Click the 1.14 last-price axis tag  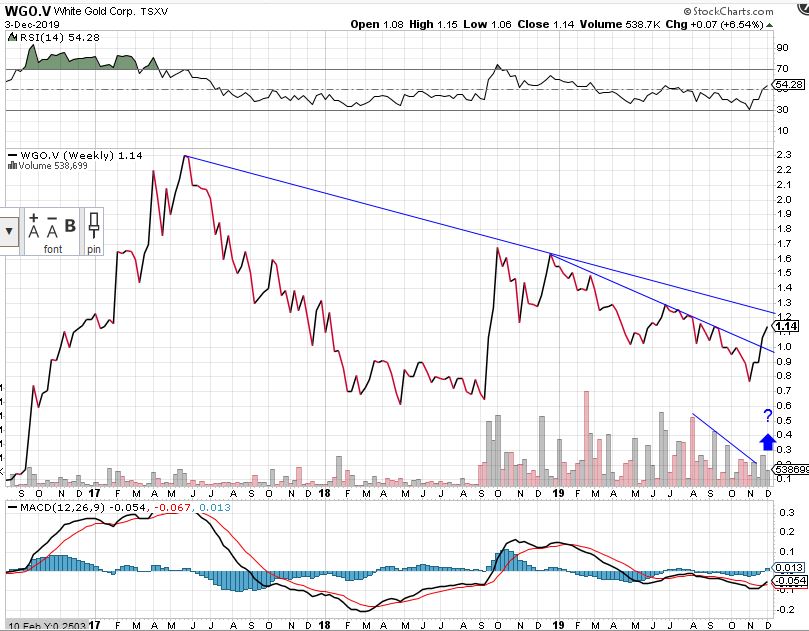[x=786, y=326]
